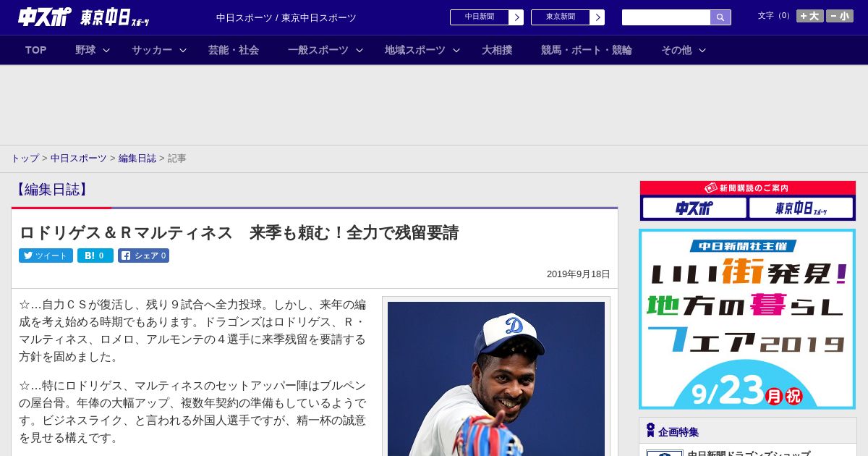Screen dimensions: 868x456
Task: Expand the サッカー dropdown chevron
Action: 183,50
